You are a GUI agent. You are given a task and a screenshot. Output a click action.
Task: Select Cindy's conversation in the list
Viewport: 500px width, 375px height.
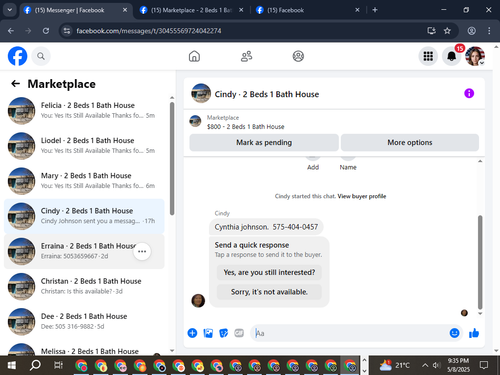(x=84, y=216)
